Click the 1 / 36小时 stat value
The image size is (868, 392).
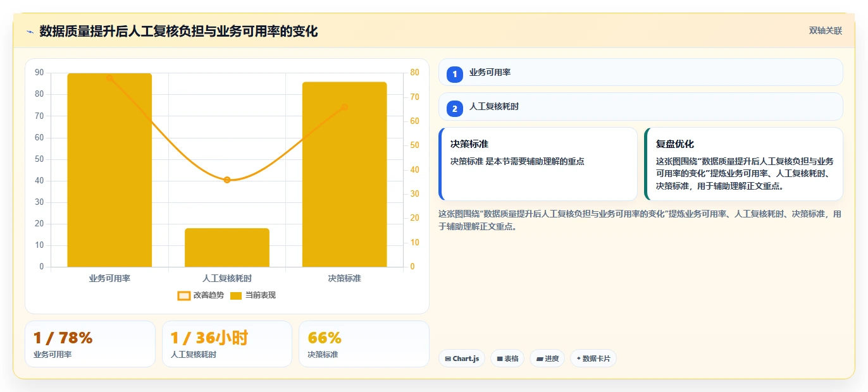(x=209, y=338)
